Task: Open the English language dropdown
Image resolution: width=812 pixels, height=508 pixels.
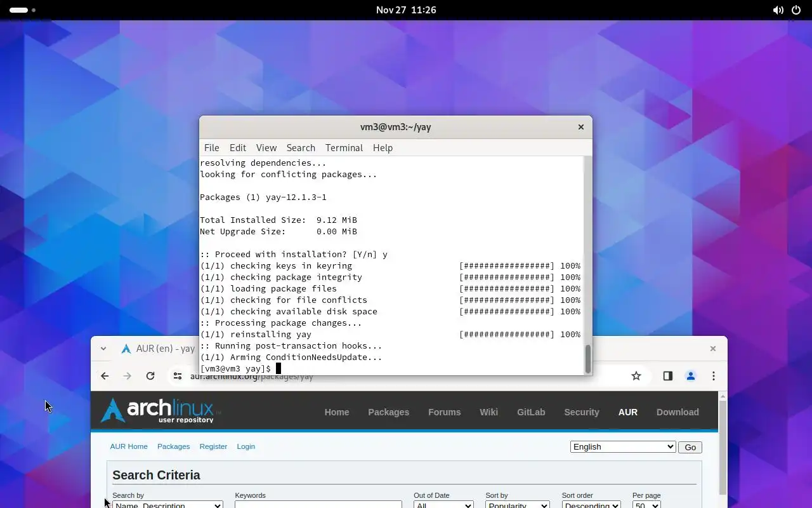Action: click(623, 447)
